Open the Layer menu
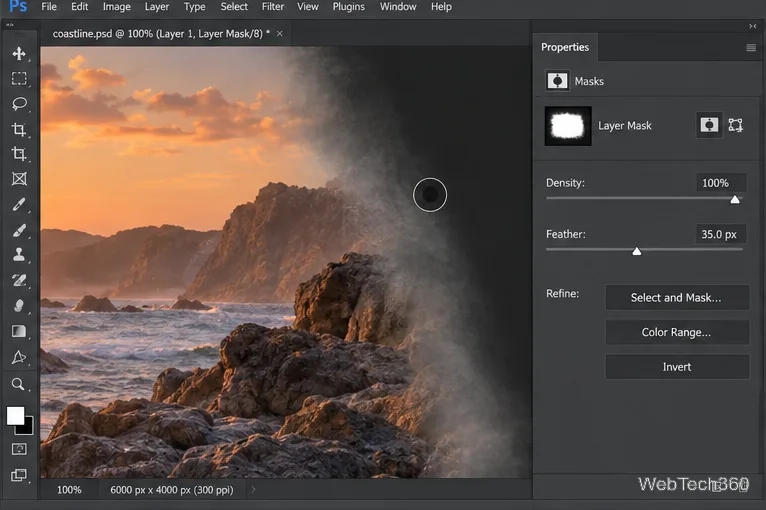Screen dimensions: 766x510 (x=157, y=7)
